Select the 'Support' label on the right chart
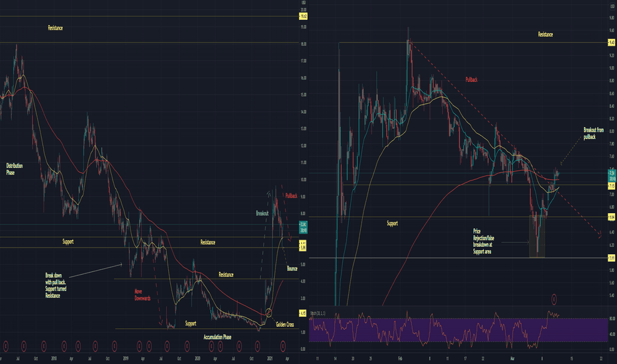This screenshot has width=617, height=364. [x=392, y=223]
